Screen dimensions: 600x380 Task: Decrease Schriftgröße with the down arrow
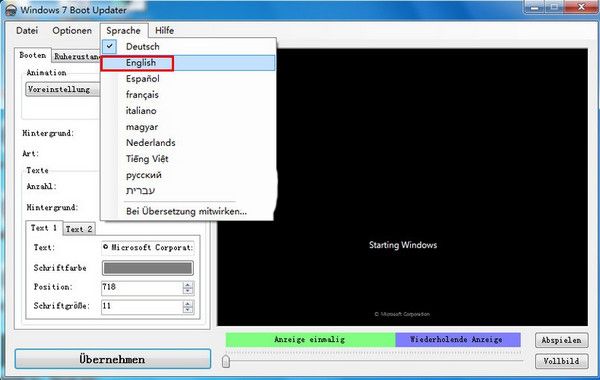188,310
